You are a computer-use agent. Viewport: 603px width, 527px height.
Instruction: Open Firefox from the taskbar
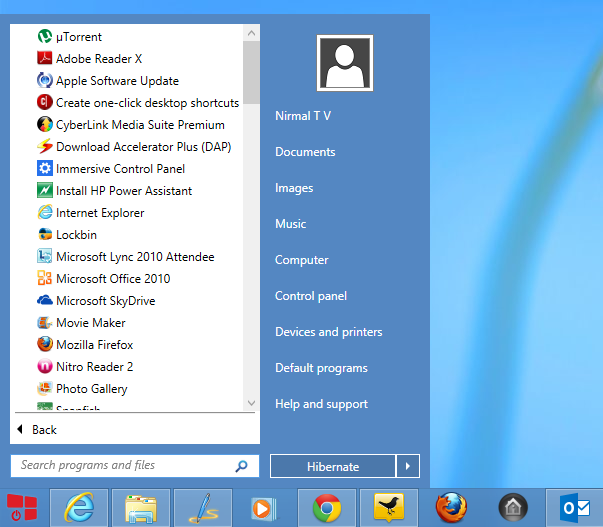point(451,508)
